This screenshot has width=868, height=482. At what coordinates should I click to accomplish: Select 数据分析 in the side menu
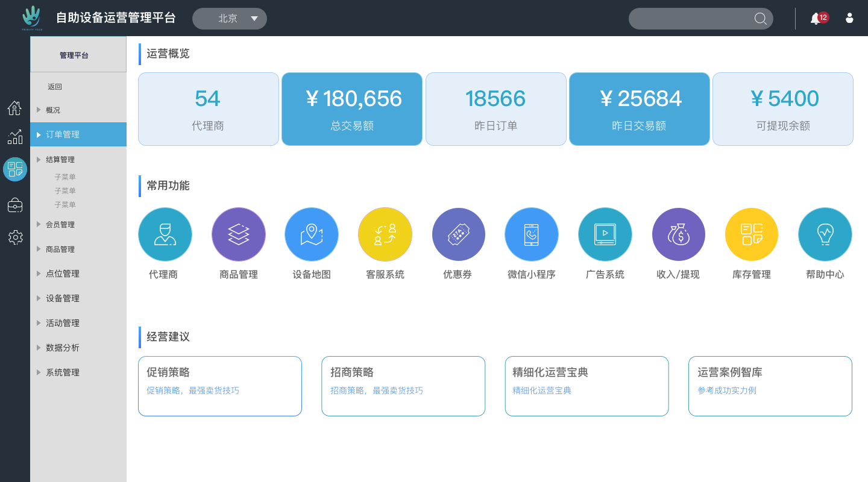pos(63,348)
